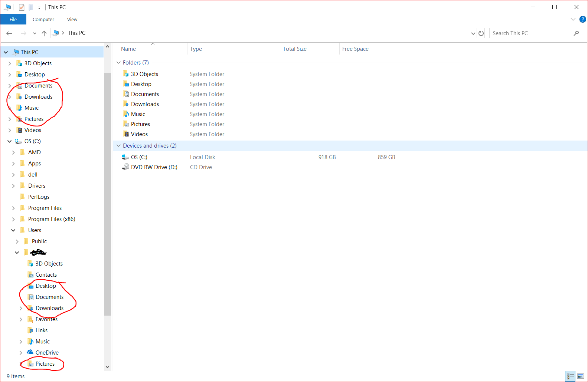Collapse the This PC tree node
This screenshot has height=382, width=588.
click(x=6, y=52)
